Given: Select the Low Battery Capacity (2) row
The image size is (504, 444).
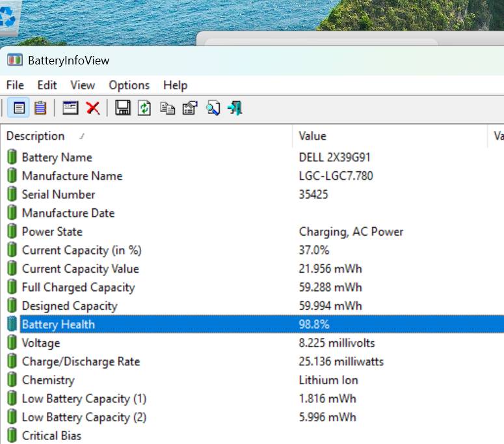Looking at the screenshot, I should [252, 417].
